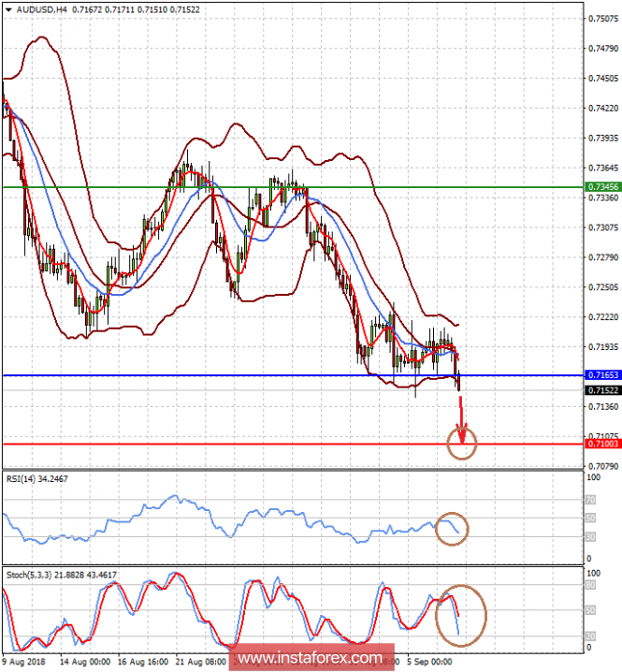The height and width of the screenshot is (672, 622).
Task: Click the 0.72220 price axis value
Action: point(603,316)
